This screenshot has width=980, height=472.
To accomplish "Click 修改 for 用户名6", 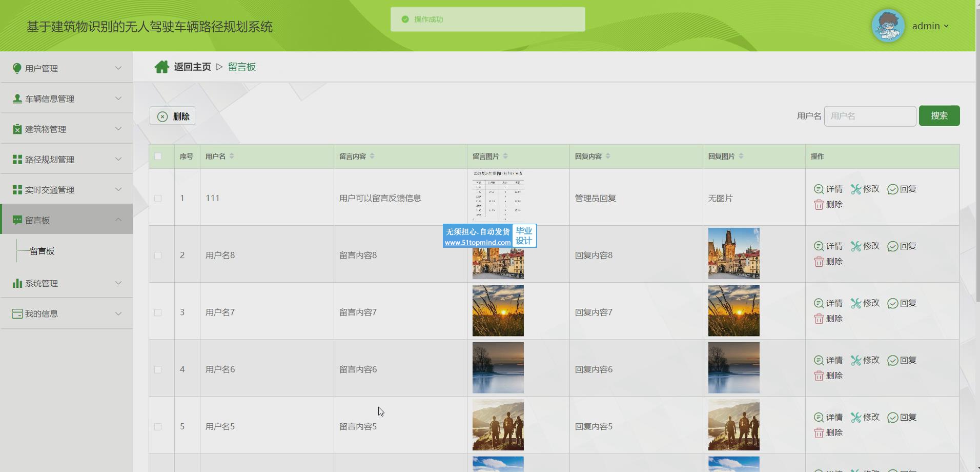I will click(865, 360).
